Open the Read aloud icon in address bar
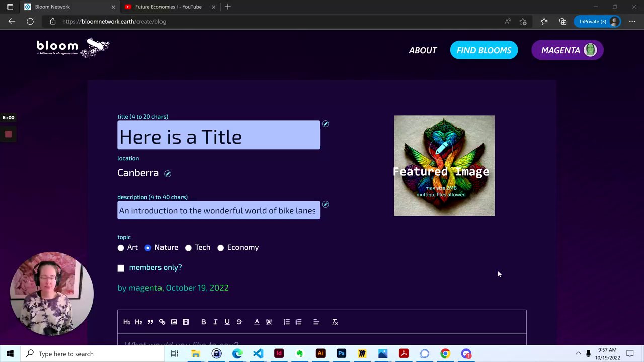The width and height of the screenshot is (644, 362). 508,21
